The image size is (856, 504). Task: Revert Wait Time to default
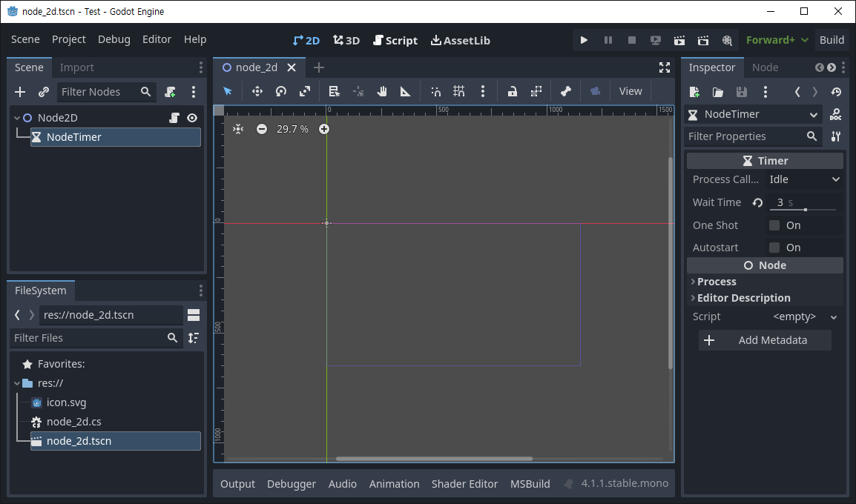757,202
